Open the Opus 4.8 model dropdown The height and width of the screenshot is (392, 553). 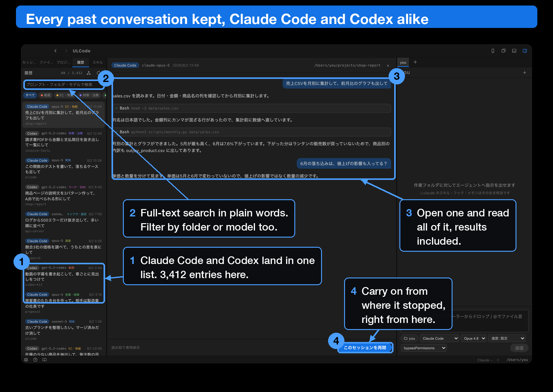[473, 339]
